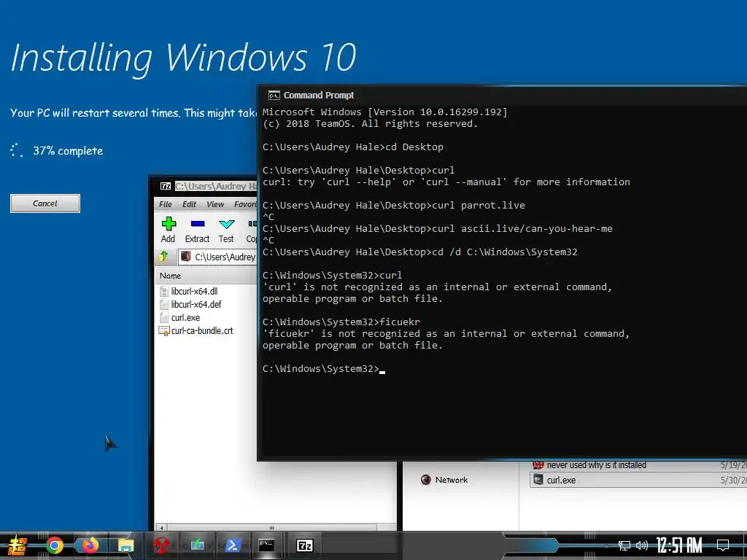Switch to 7-Zip taskbar button
The width and height of the screenshot is (747, 560).
click(x=305, y=545)
